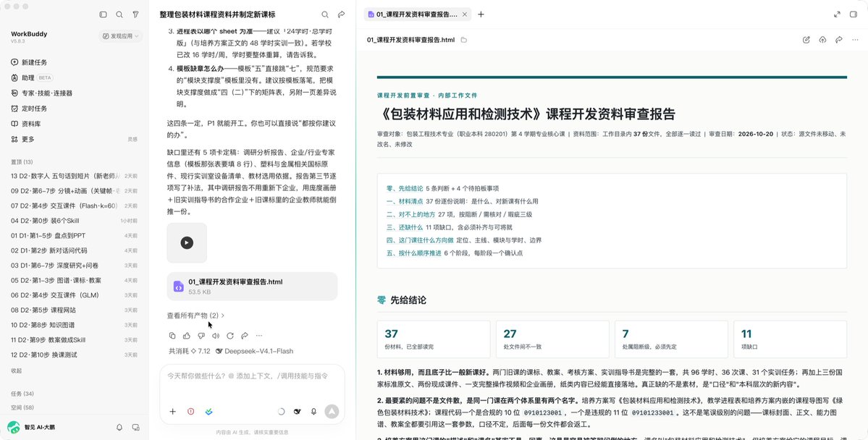The image size is (868, 440).
Task: Share the conversation via header arrow
Action: (342, 14)
